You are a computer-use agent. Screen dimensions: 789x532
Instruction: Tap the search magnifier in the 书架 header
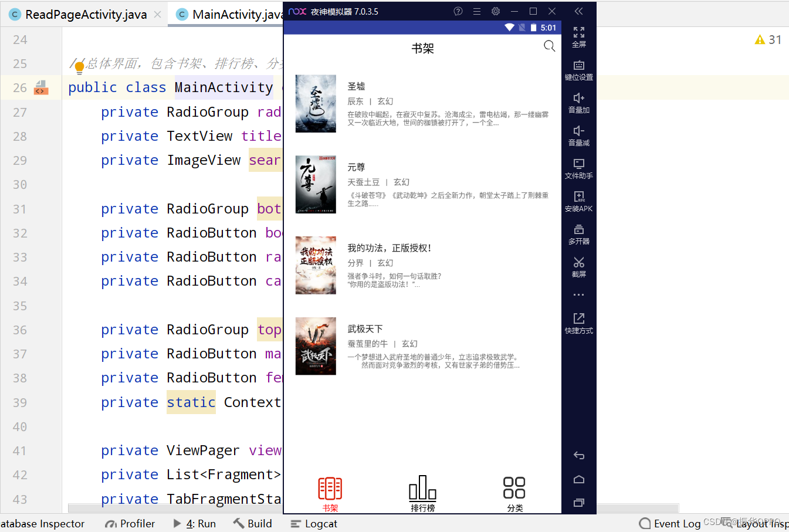point(549,46)
